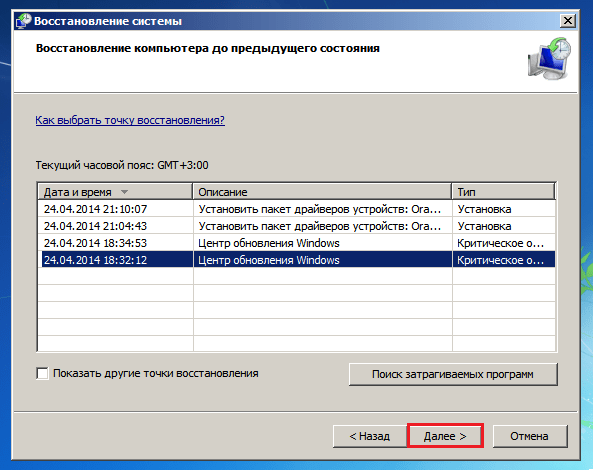Open 'Как выбрать точку восстановления?' link

pyautogui.click(x=130, y=120)
